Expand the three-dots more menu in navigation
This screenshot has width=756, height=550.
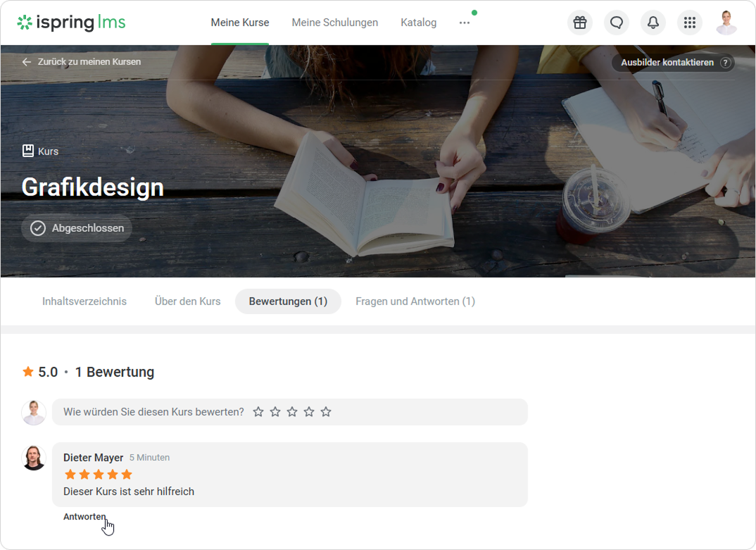tap(464, 23)
